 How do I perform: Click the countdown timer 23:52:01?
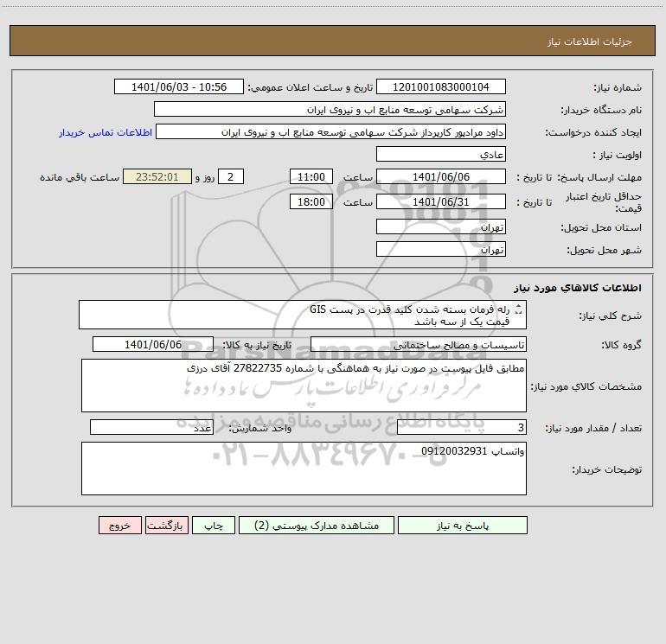pos(157,176)
